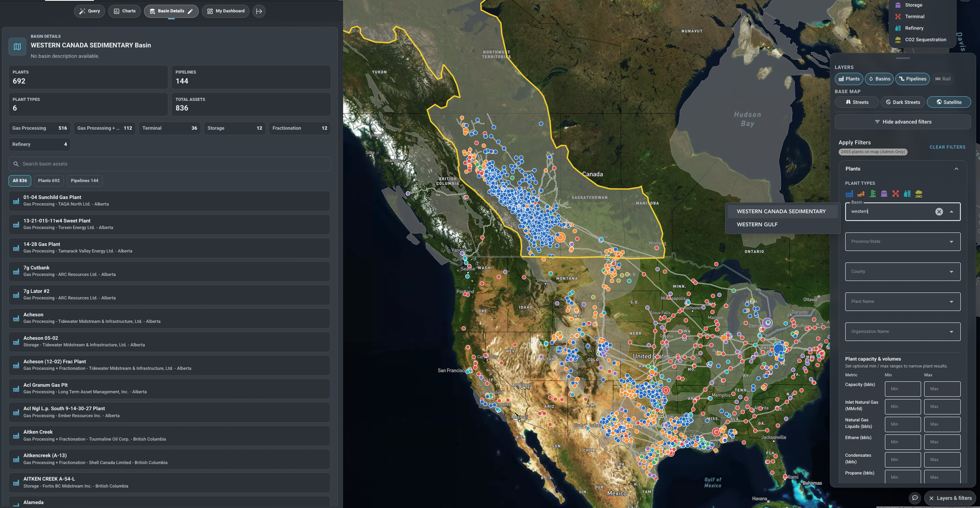Click the pencil edit icon on Basin Details

191,11
